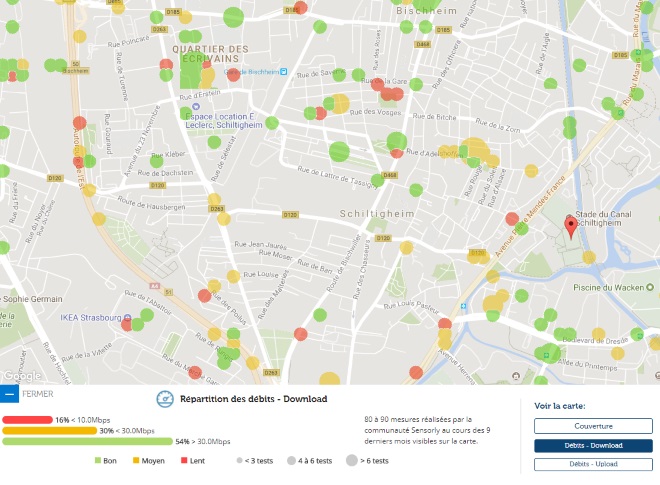Click the orange 30% speed bar
This screenshot has width=660, height=485.
(x=50, y=430)
